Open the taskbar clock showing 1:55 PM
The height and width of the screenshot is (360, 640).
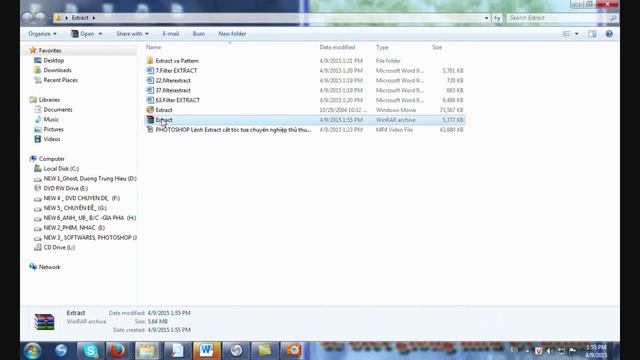click(596, 351)
